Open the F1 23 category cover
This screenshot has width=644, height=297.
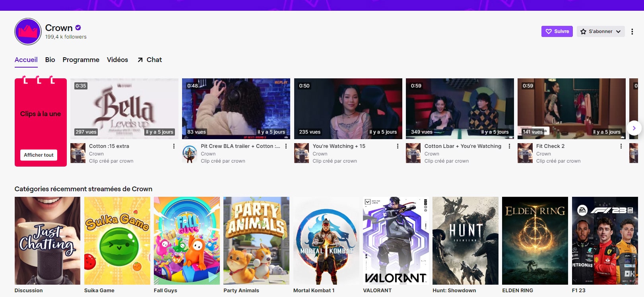tap(605, 241)
